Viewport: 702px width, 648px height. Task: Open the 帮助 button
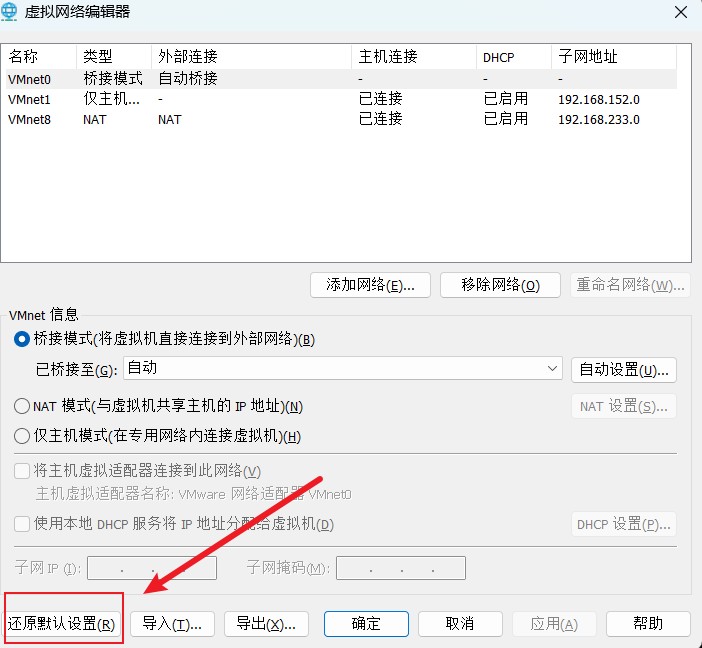(648, 624)
